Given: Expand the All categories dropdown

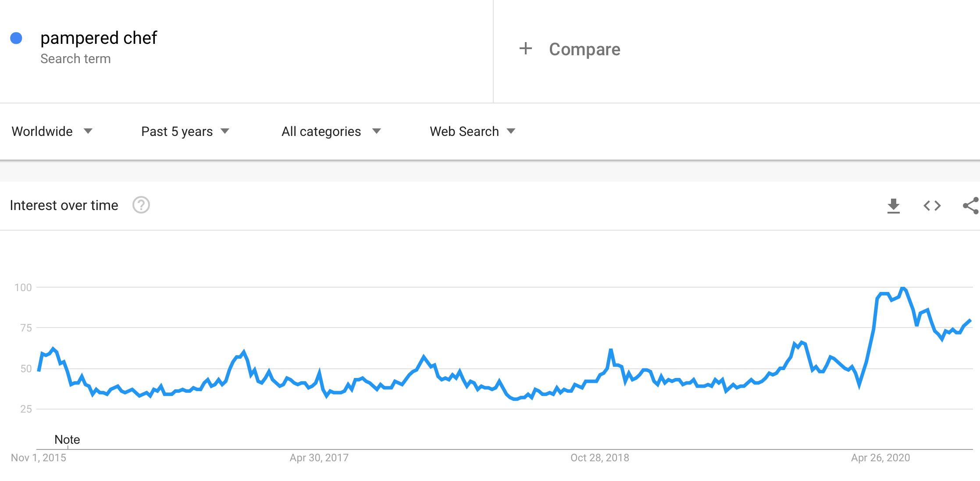Looking at the screenshot, I should 331,131.
